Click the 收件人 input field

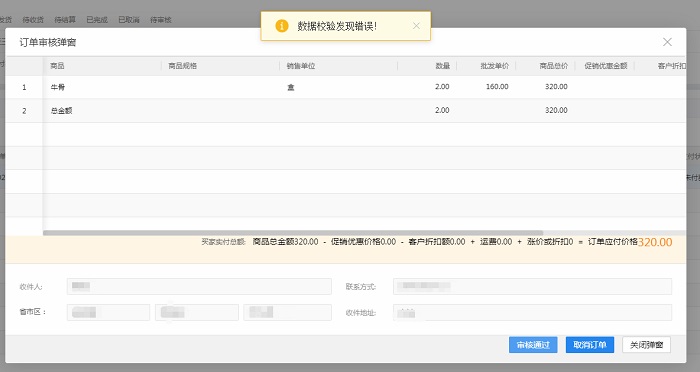pyautogui.click(x=199, y=286)
